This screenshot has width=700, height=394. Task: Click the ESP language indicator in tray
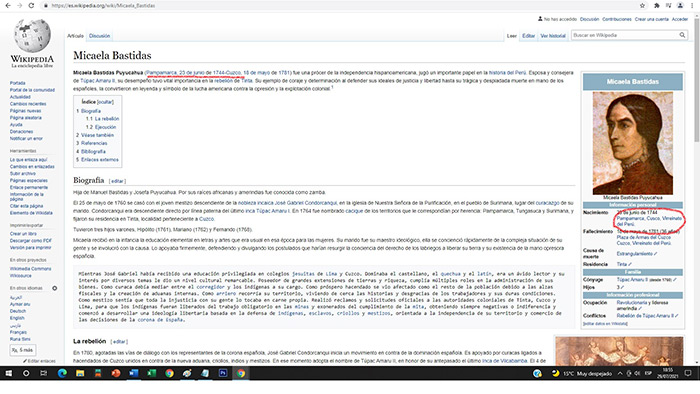pyautogui.click(x=648, y=373)
